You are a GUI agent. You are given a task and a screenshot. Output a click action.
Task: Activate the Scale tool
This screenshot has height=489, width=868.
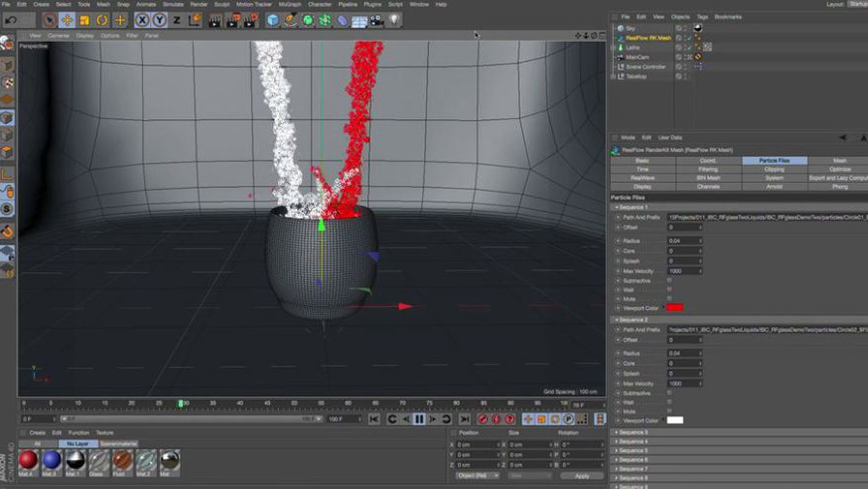pos(85,20)
